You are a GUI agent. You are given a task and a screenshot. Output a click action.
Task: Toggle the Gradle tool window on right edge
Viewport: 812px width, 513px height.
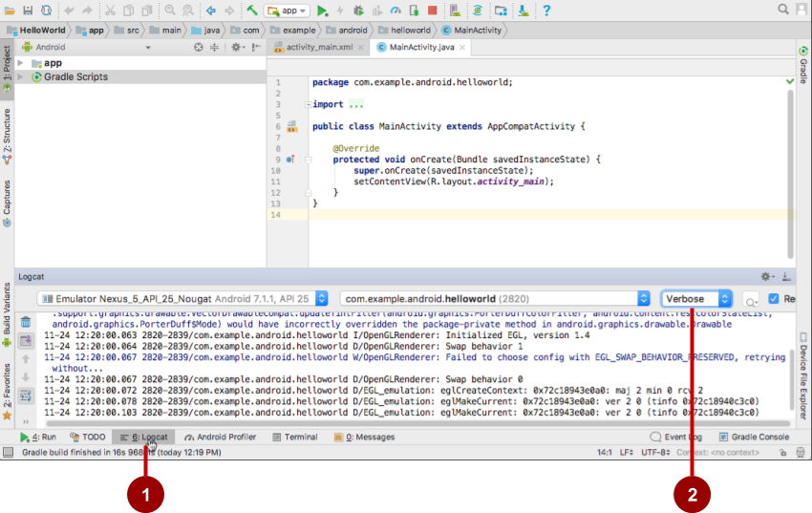point(803,65)
